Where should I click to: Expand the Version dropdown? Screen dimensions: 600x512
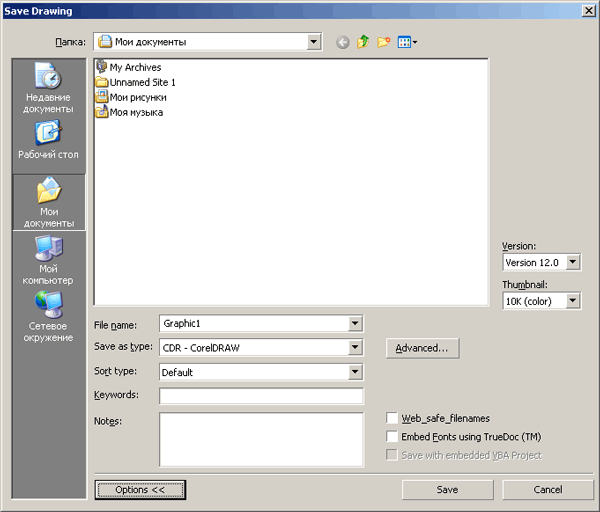[x=572, y=262]
